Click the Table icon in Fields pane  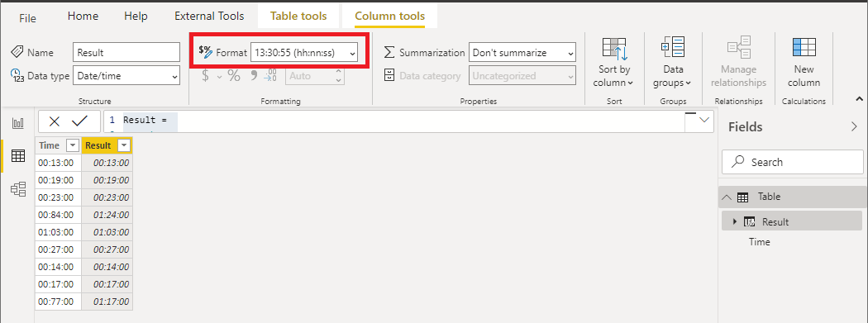point(743,197)
